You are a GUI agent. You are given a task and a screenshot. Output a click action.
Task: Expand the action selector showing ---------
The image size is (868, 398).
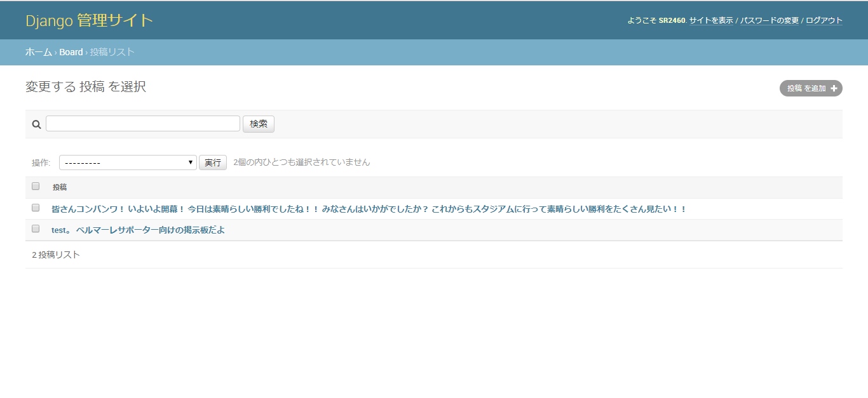tap(127, 162)
